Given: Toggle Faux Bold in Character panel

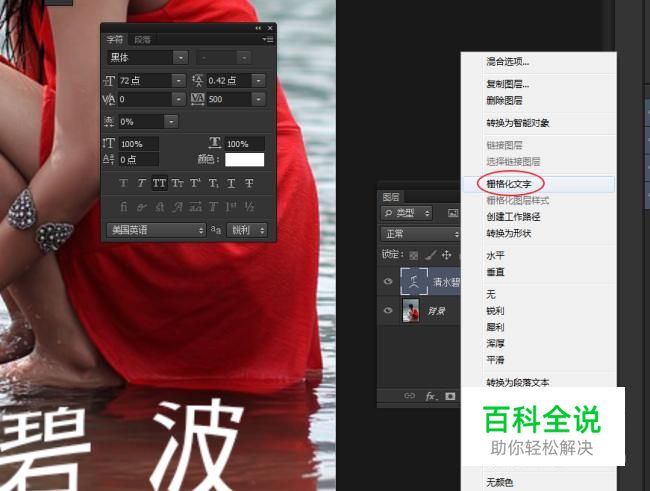Looking at the screenshot, I should coord(124,183).
